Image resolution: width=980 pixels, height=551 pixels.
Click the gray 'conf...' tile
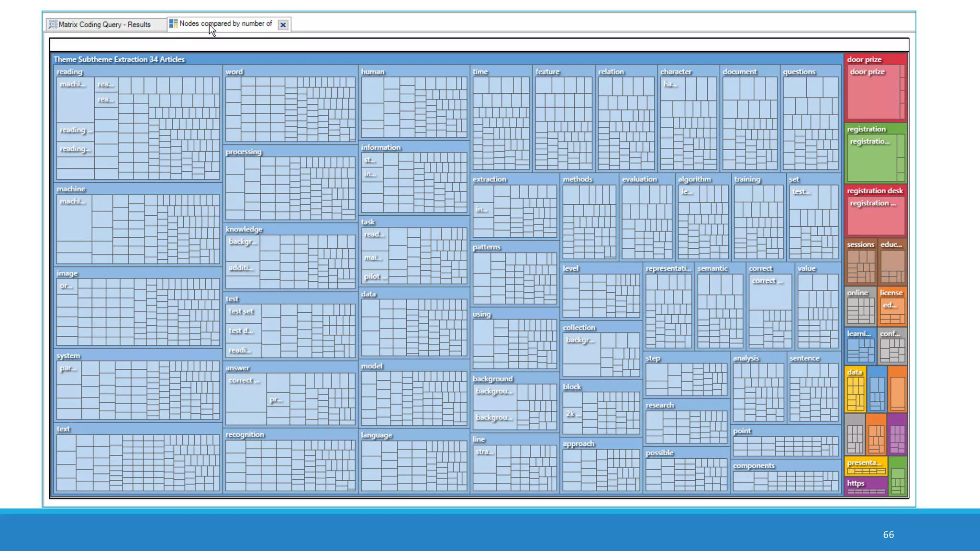pos(892,345)
